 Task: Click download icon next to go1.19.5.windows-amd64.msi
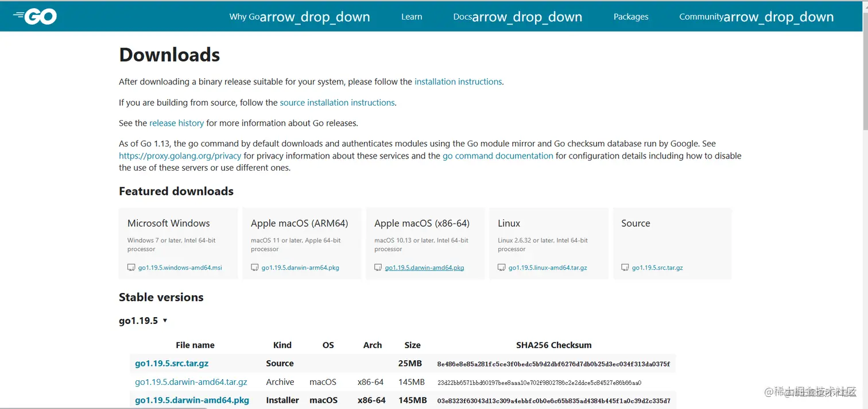click(131, 268)
